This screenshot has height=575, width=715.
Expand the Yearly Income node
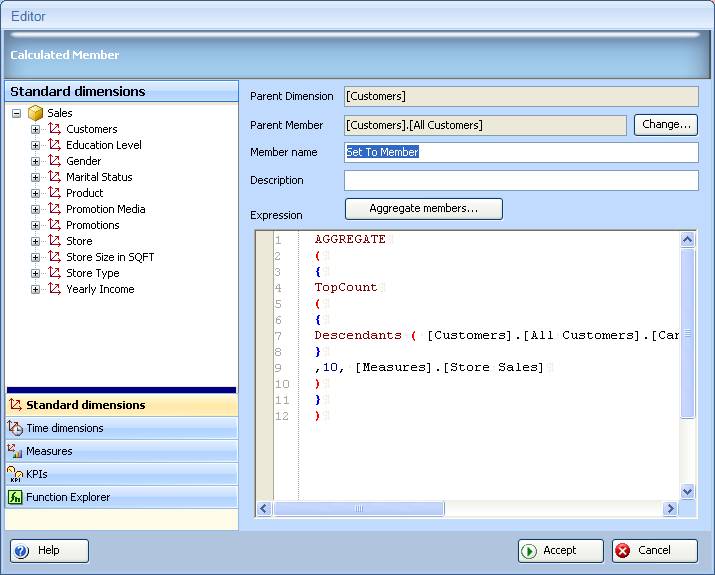[x=35, y=289]
